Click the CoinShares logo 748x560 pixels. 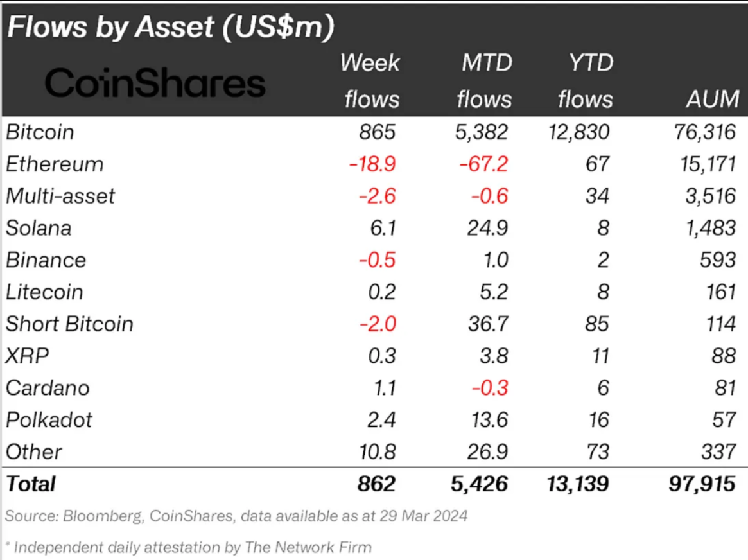[x=155, y=83]
